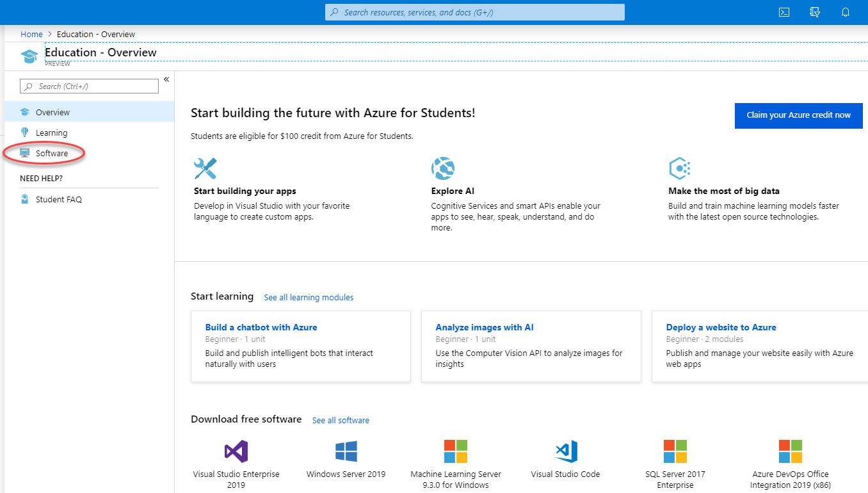Click Windows Server 2019 label

(346, 474)
